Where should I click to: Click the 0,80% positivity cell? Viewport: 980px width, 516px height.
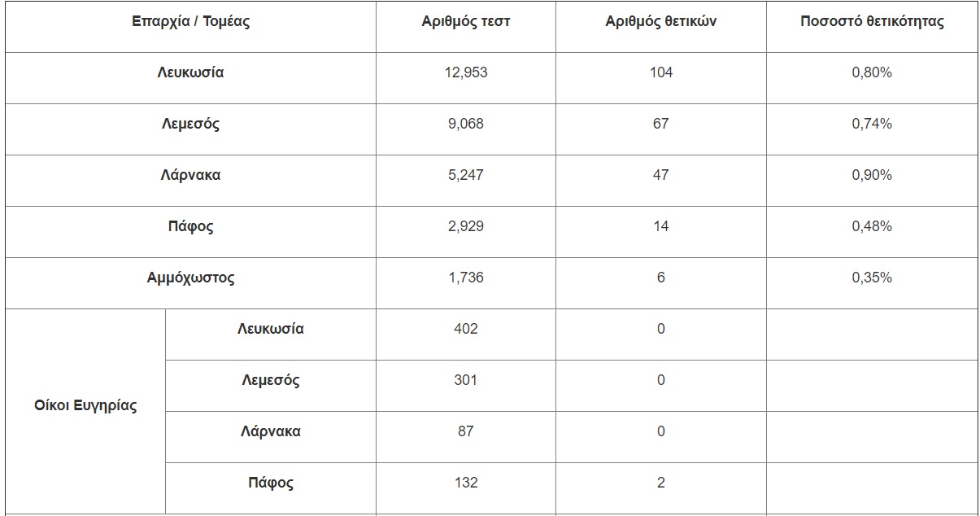[x=872, y=72]
